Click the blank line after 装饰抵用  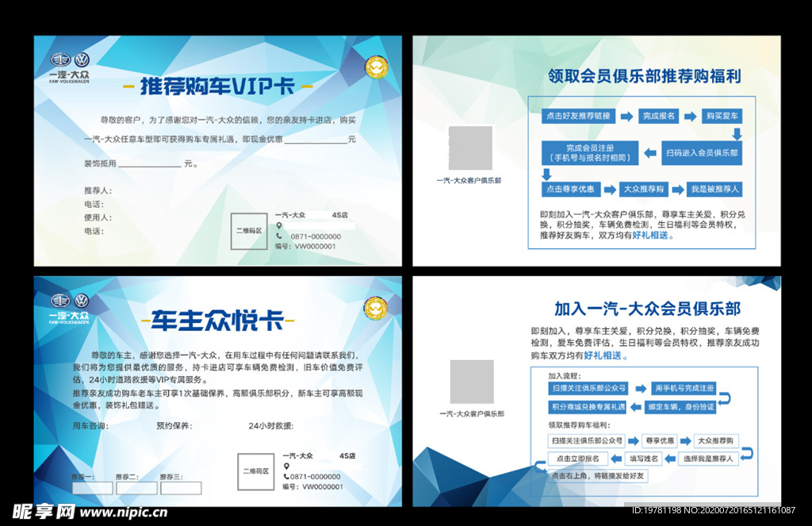tap(150, 165)
